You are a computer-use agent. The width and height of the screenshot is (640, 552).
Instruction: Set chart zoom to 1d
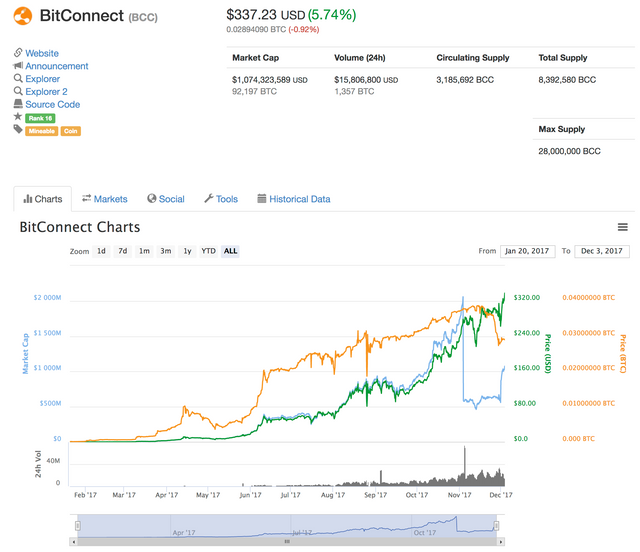[101, 251]
